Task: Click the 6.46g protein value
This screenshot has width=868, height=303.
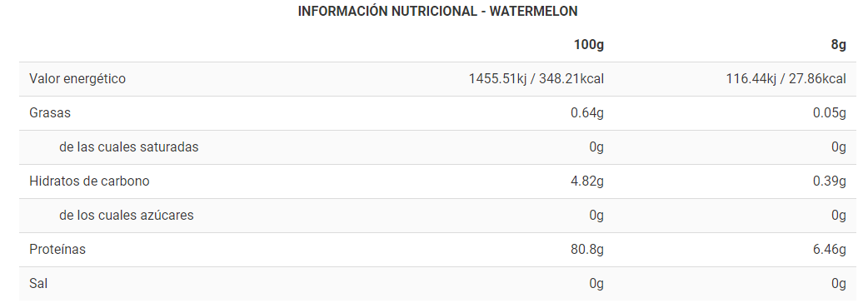Action: pyautogui.click(x=830, y=250)
